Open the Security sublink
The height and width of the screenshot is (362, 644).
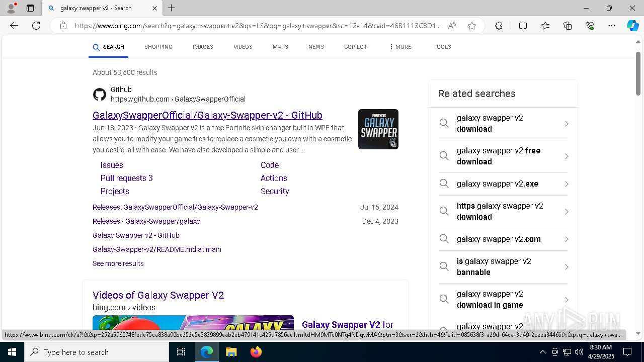pyautogui.click(x=275, y=191)
